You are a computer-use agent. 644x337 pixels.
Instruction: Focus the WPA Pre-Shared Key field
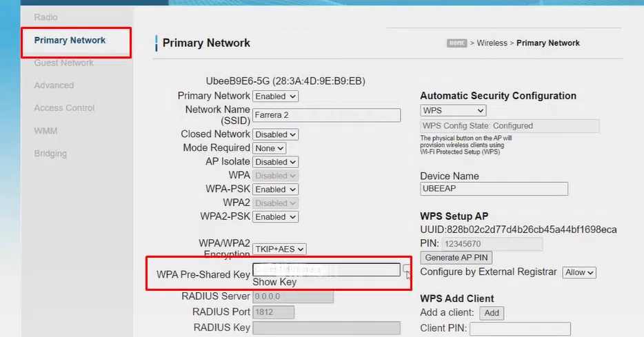pos(326,269)
